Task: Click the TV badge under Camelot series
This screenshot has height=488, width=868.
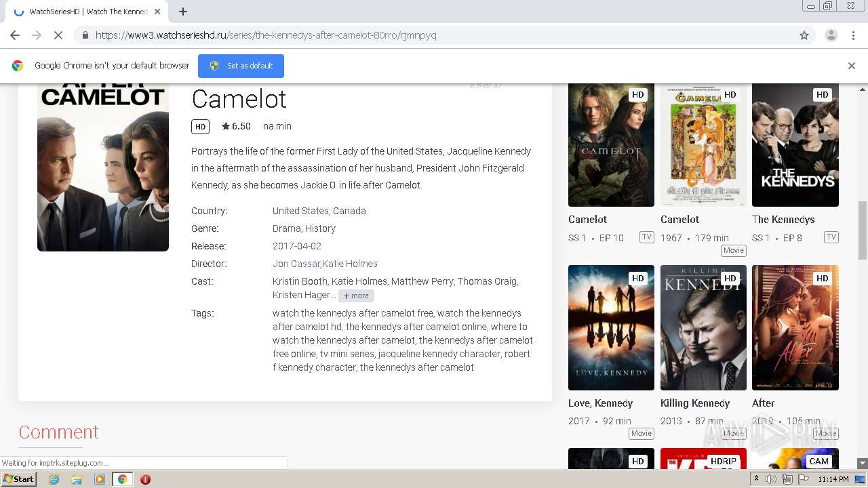Action: (646, 237)
